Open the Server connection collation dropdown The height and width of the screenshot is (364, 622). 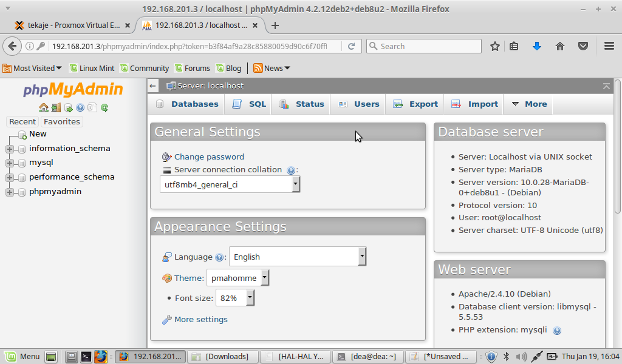tap(230, 184)
